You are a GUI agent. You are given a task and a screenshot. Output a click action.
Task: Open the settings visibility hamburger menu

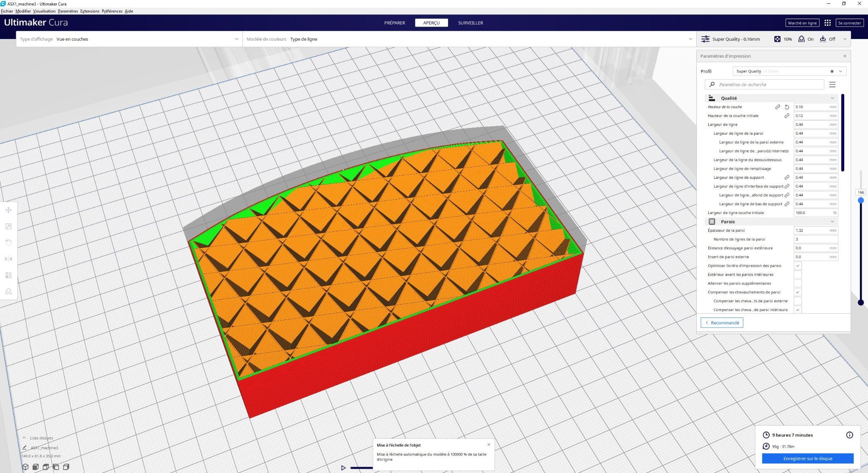tap(832, 85)
